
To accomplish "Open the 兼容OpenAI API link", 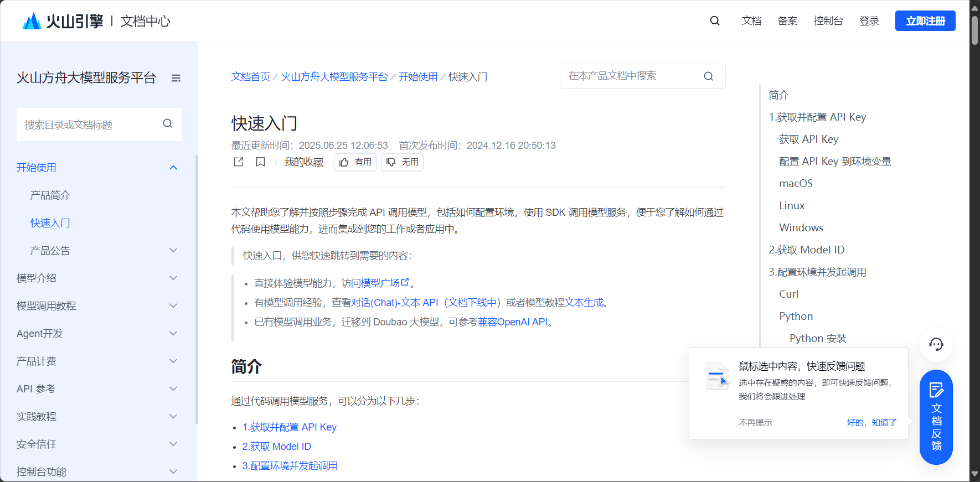I will pos(513,322).
